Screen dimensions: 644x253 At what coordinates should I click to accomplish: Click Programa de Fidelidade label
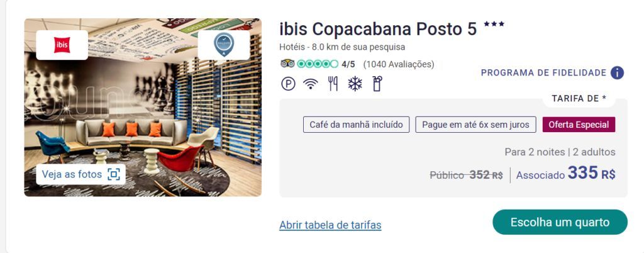(544, 73)
